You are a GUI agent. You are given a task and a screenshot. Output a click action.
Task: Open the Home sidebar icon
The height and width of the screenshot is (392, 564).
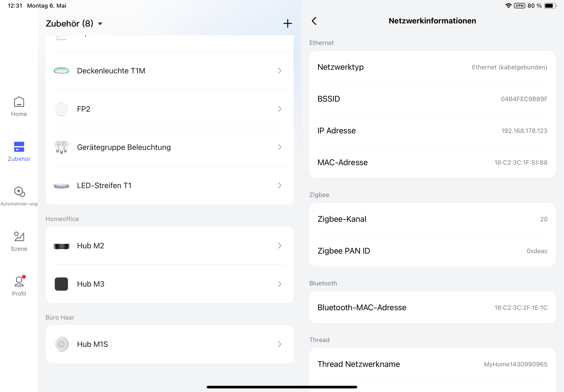coord(19,106)
